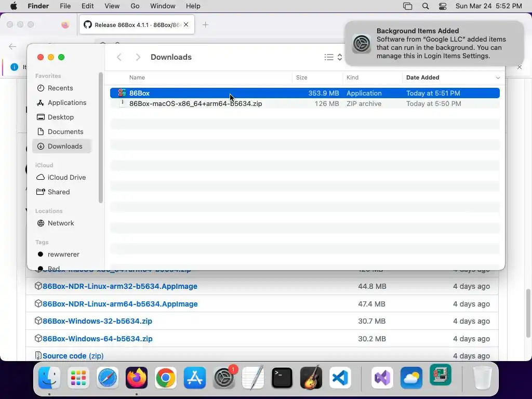Open Control Center in menu bar
532x399 pixels.
443,6
